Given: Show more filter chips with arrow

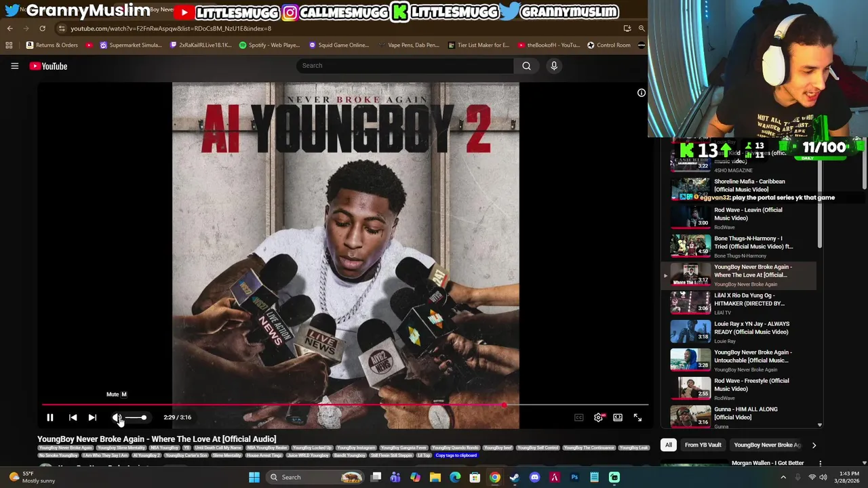Looking at the screenshot, I should coord(814,445).
